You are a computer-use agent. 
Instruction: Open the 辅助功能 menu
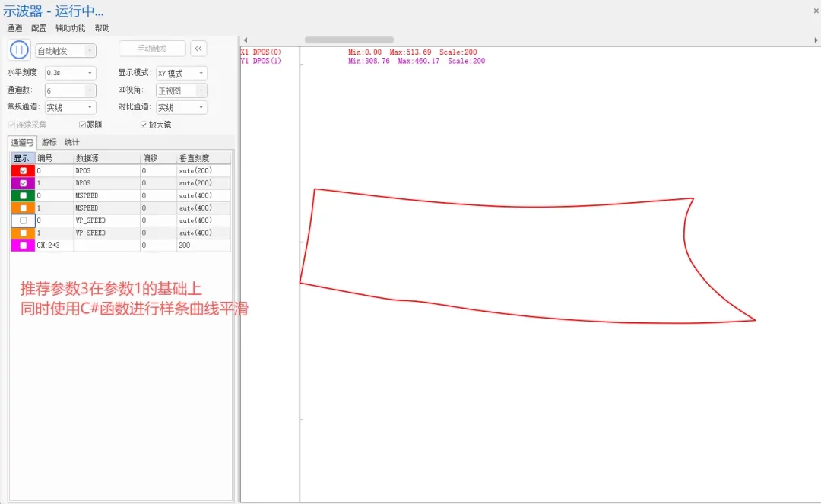pyautogui.click(x=70, y=28)
